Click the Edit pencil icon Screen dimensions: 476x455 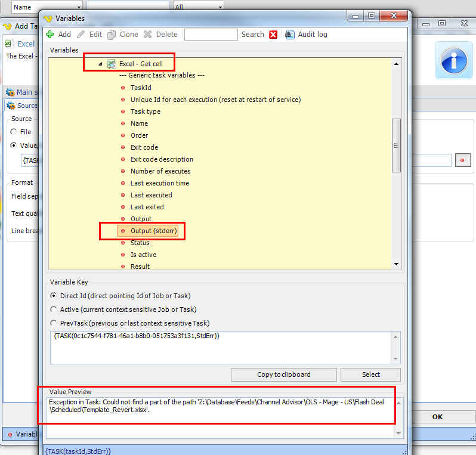(81, 35)
